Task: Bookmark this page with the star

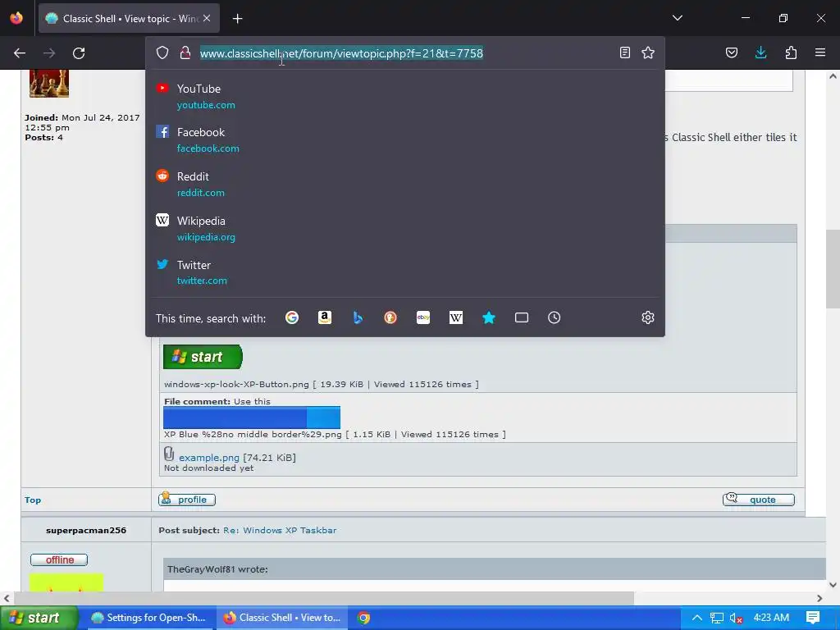Action: (x=648, y=52)
